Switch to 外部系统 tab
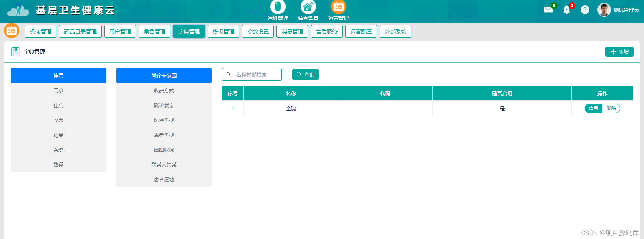The height and width of the screenshot is (239, 644). tap(396, 31)
